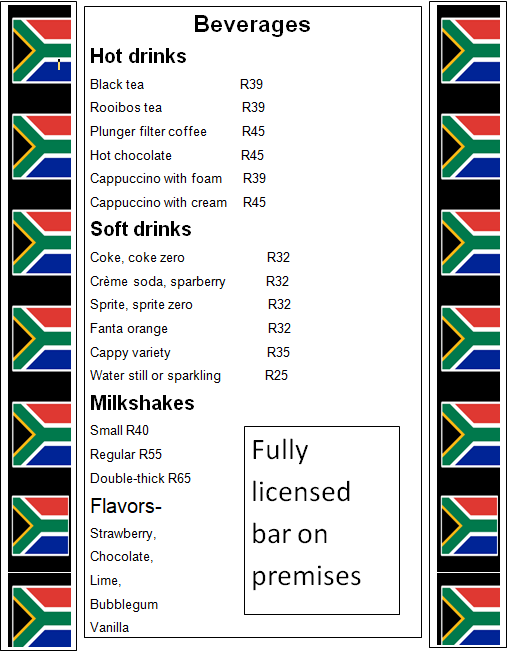Select the Coke, coke zero item
The height and width of the screenshot is (657, 507).
coord(137,257)
